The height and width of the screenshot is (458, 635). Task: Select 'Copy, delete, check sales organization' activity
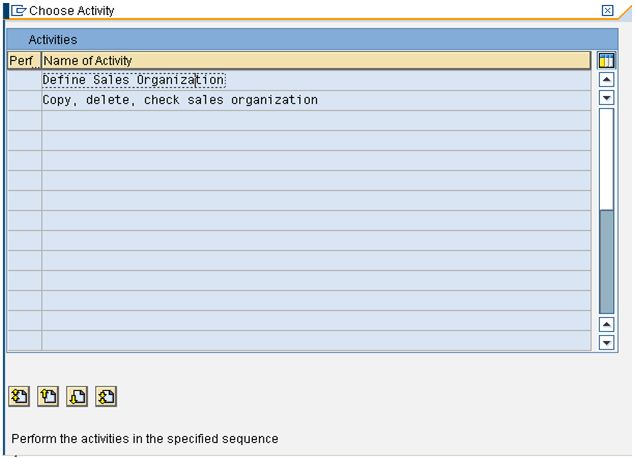pyautogui.click(x=180, y=100)
